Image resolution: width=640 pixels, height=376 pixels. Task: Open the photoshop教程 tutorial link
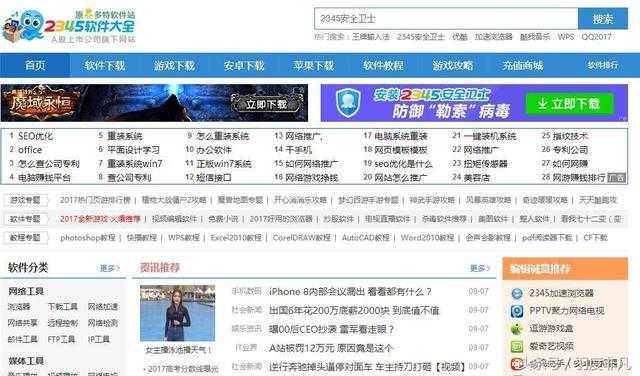click(x=88, y=238)
